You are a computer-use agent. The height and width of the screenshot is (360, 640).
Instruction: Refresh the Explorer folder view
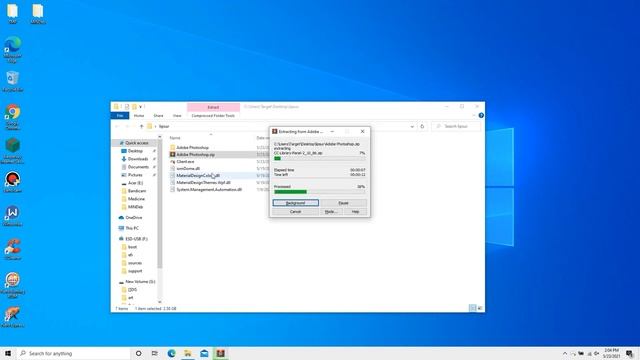click(422, 127)
